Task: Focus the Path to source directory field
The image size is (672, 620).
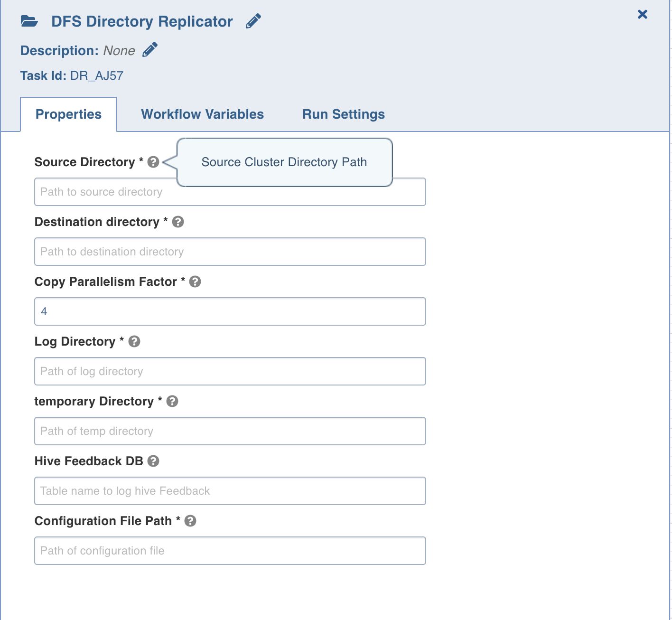Action: pyautogui.click(x=230, y=192)
